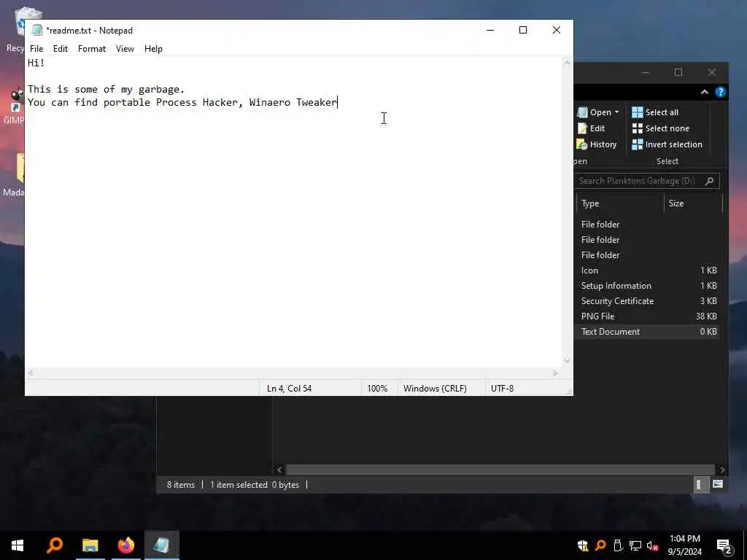Collapse the Explorer ribbon with the chevron
This screenshot has width=747, height=560.
coord(704,93)
